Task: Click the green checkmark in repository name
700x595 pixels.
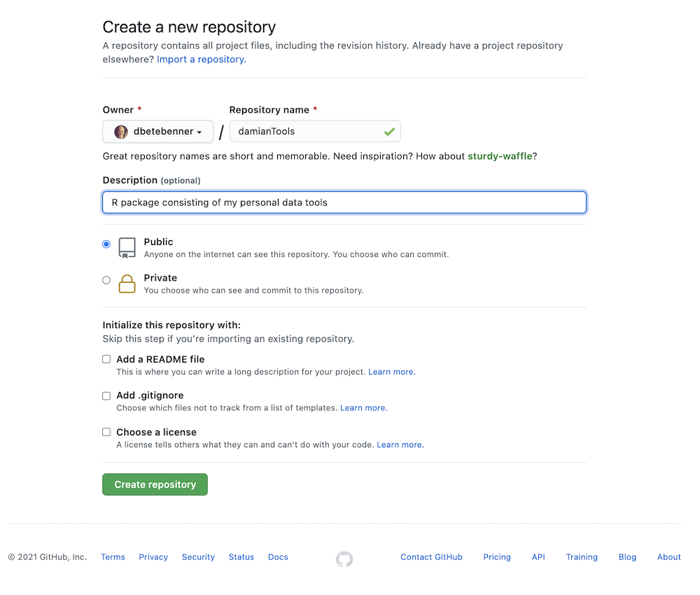Action: 389,131
